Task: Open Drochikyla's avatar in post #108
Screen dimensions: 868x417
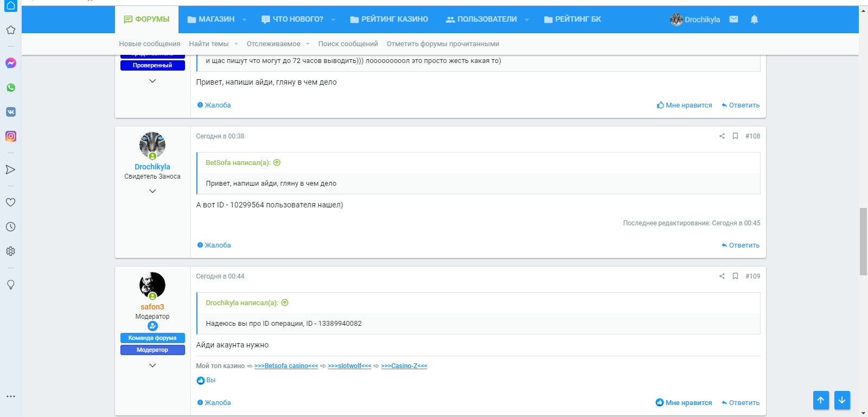Action: (x=152, y=145)
